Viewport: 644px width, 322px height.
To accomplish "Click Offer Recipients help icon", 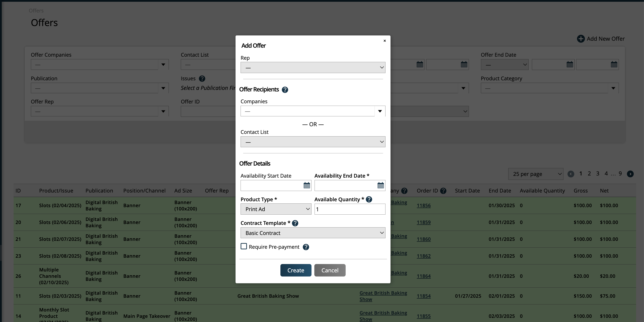I will [285, 90].
